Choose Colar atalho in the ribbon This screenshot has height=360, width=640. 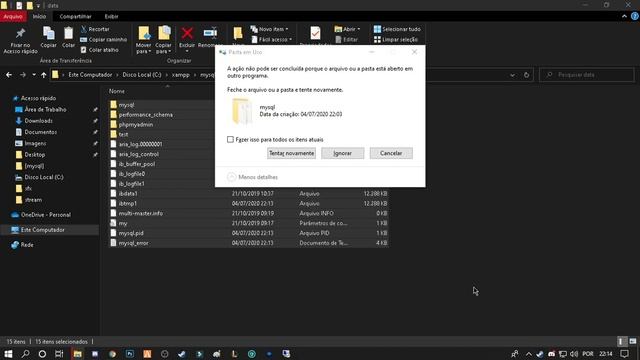[x=99, y=50]
